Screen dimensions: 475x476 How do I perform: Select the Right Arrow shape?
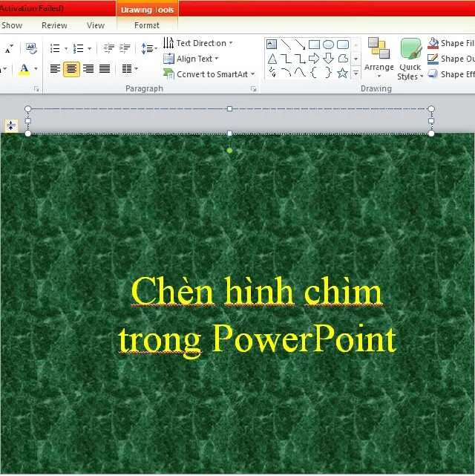(314, 59)
